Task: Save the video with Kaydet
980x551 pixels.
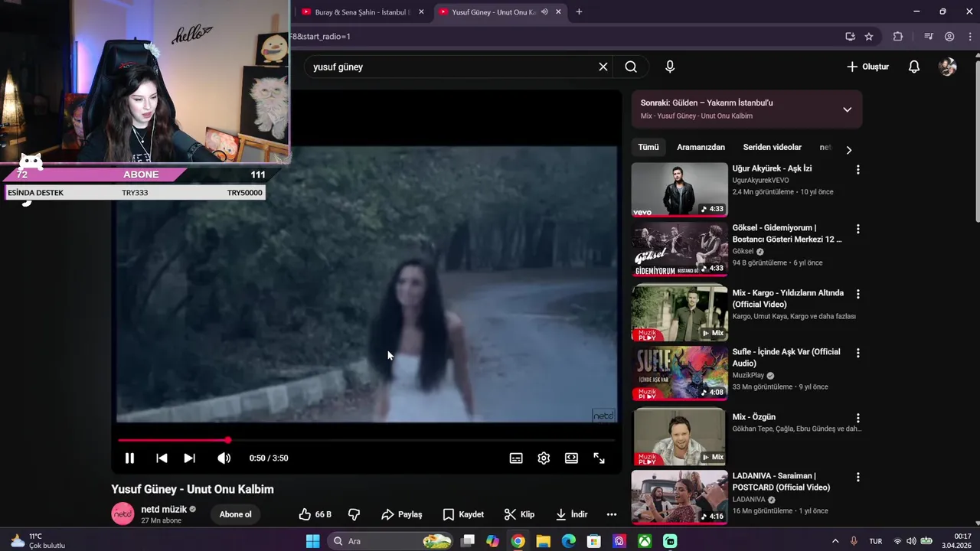Action: (463, 514)
